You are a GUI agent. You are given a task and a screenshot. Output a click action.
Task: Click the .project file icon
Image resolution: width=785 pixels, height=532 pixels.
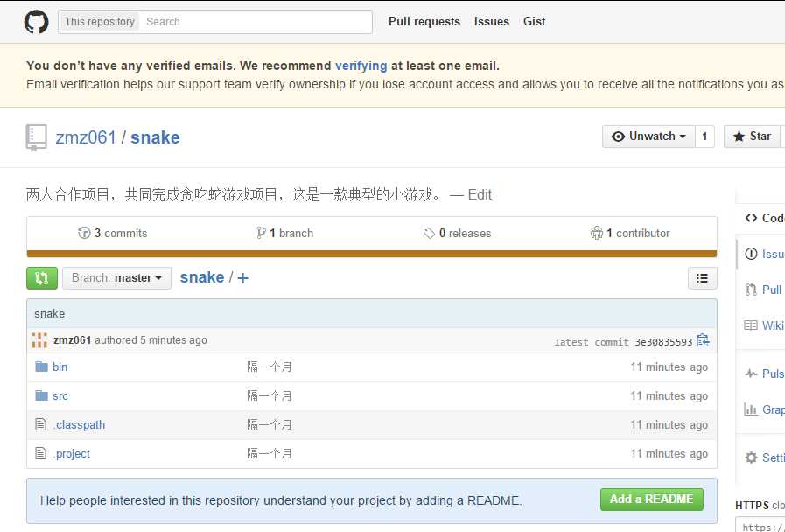(x=40, y=453)
